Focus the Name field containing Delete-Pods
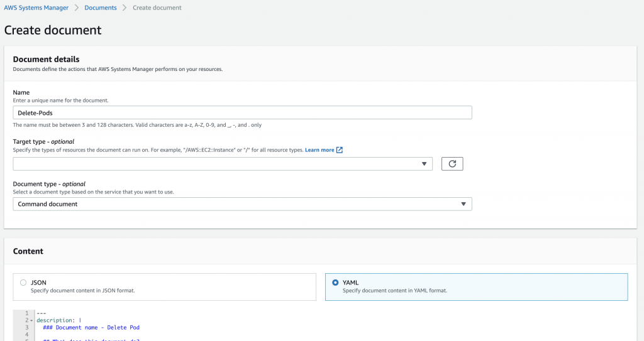644x341 pixels. [x=242, y=112]
